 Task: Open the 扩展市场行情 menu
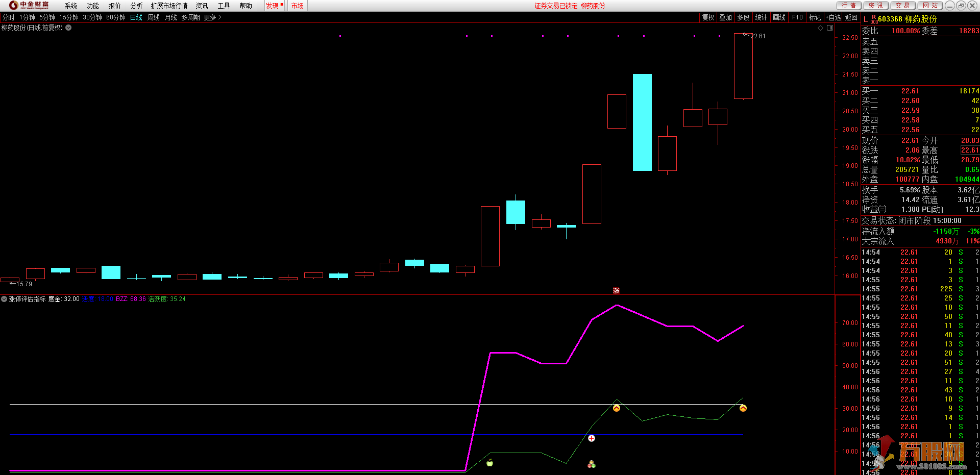point(169,6)
